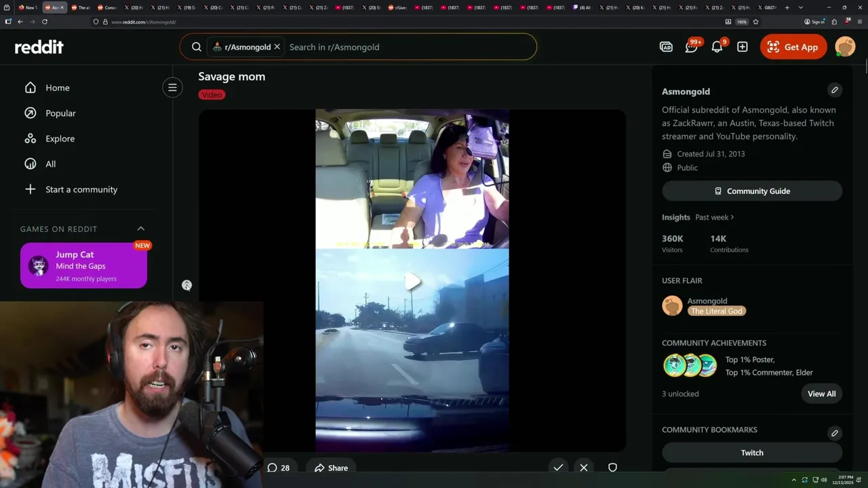Open Reddit chat with 99+ badge
868x488 pixels.
click(x=692, y=47)
